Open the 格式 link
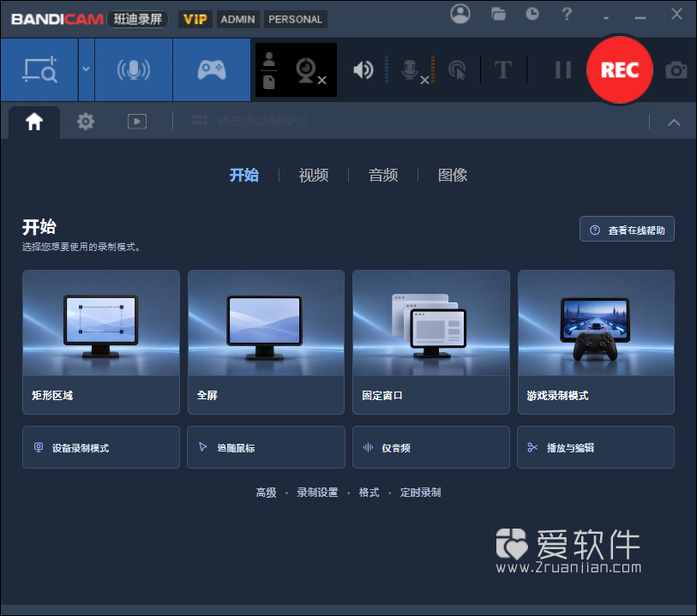The width and height of the screenshot is (697, 616). click(369, 493)
